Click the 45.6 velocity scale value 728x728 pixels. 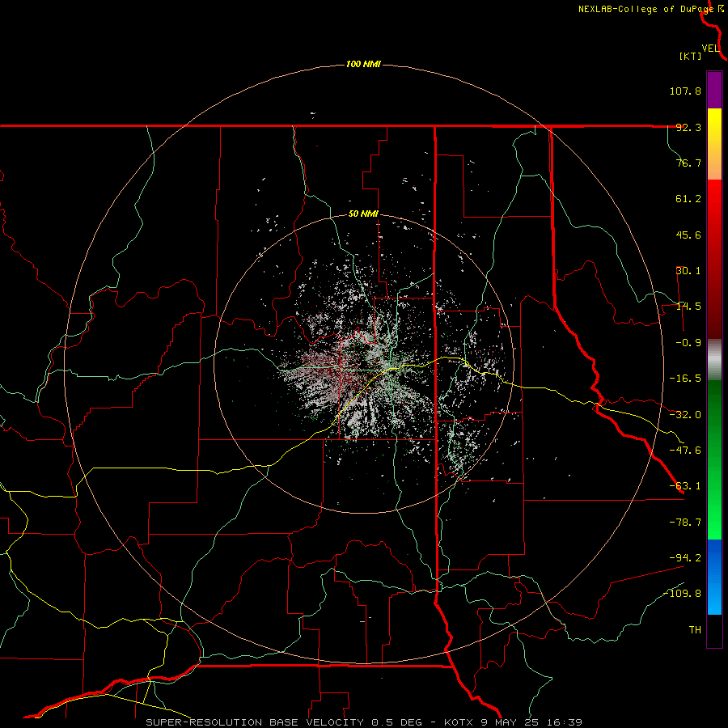[x=688, y=235]
